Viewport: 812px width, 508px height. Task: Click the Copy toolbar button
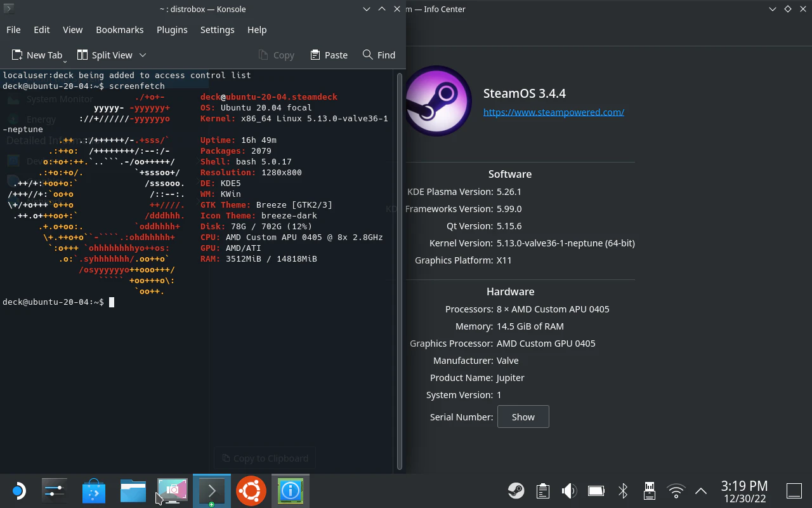(x=277, y=55)
